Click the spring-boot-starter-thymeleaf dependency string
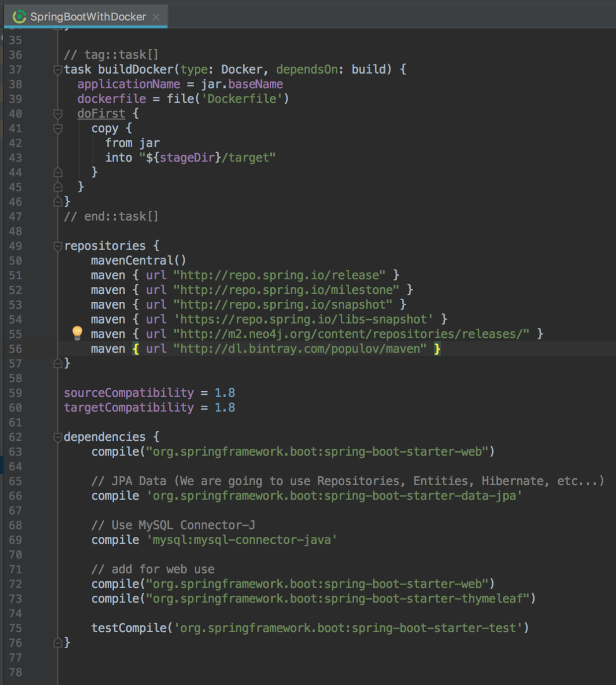 337,598
